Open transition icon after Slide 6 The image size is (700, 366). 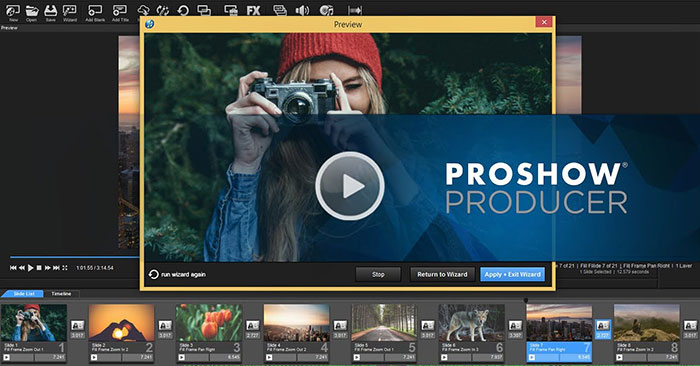[x=515, y=325]
